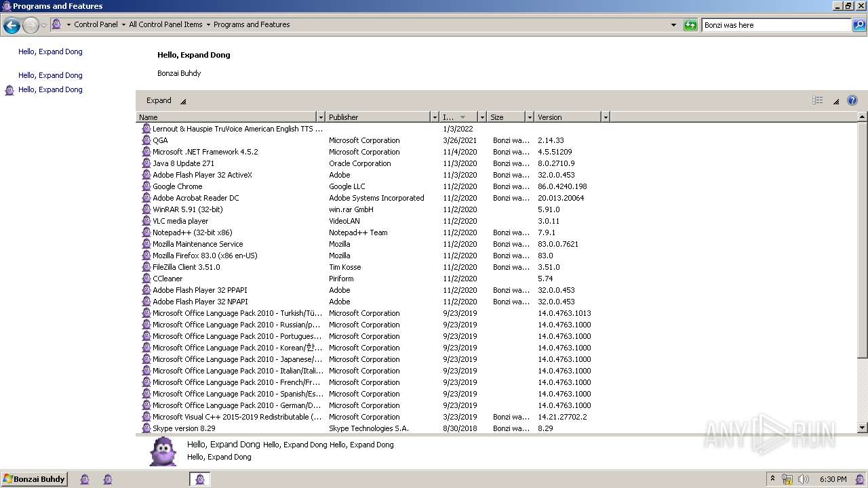Click active Bonzi taskbar window button
This screenshot has width=868, height=488.
[x=200, y=479]
